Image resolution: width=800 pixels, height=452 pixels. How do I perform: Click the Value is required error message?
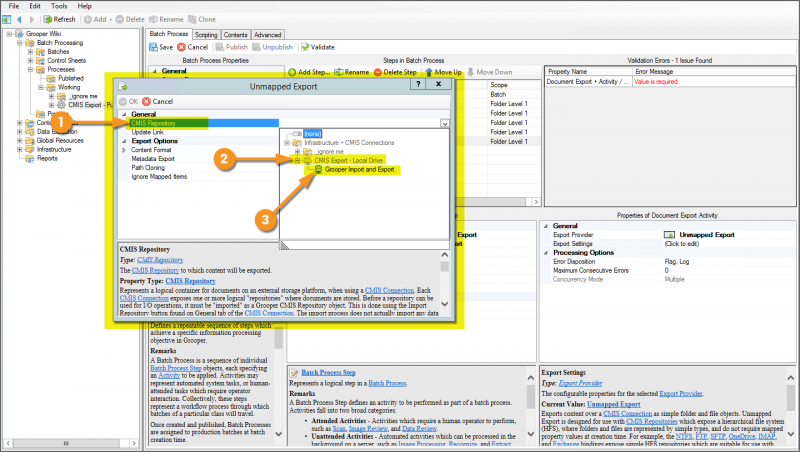[656, 82]
